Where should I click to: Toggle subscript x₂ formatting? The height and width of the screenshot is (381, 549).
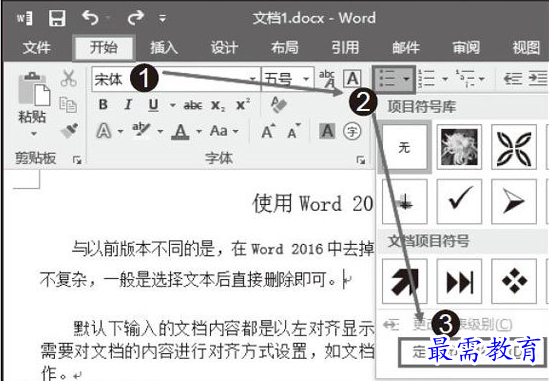pyautogui.click(x=218, y=105)
